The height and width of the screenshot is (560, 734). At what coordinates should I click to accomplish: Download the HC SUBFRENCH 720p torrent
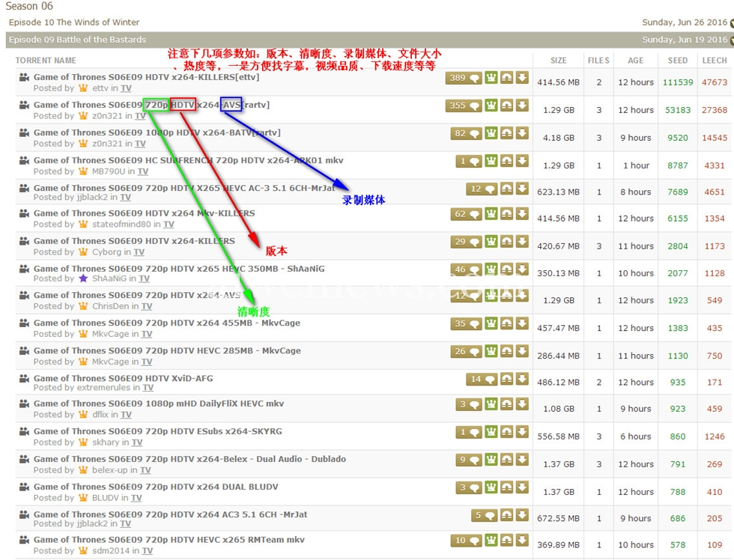(522, 161)
